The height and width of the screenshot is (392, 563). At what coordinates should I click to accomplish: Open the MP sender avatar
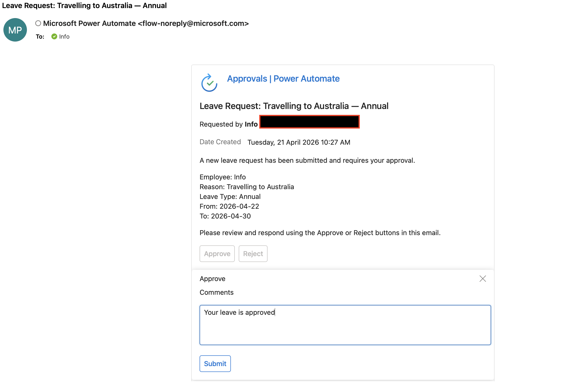pos(15,30)
